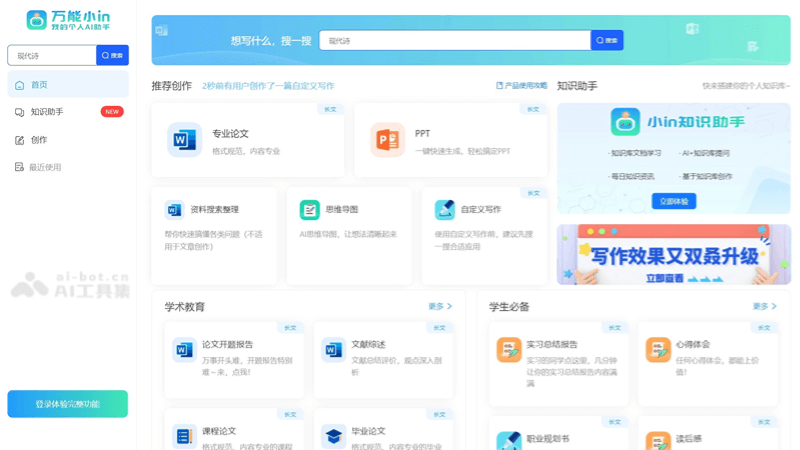Open 首页 in the sidebar
Image resolution: width=800 pixels, height=450 pixels.
[x=39, y=85]
